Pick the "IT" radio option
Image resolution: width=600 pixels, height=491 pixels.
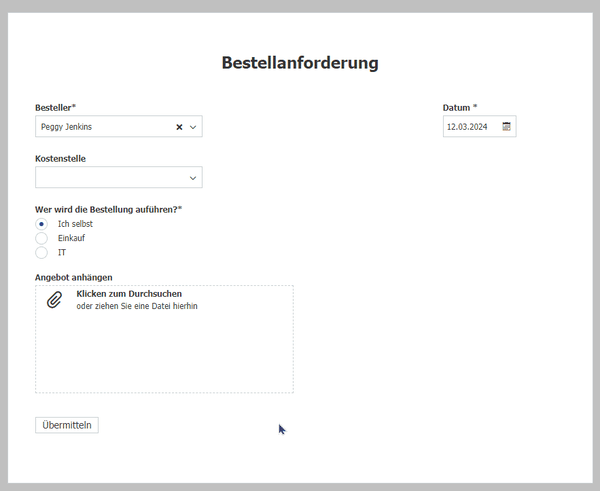(41, 253)
